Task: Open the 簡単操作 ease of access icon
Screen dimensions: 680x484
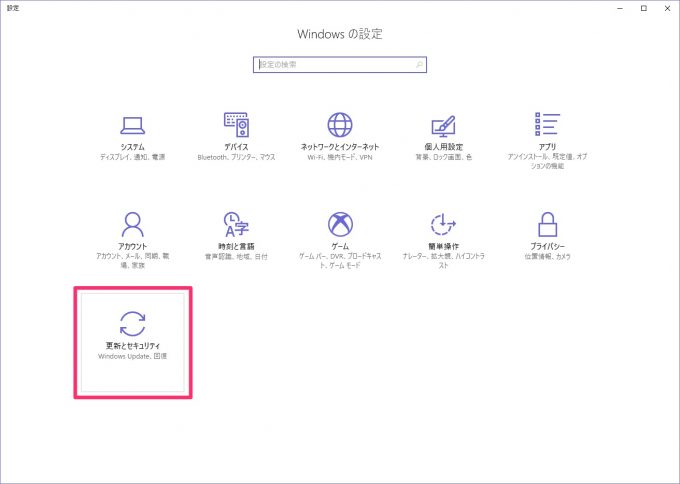Action: pyautogui.click(x=443, y=224)
